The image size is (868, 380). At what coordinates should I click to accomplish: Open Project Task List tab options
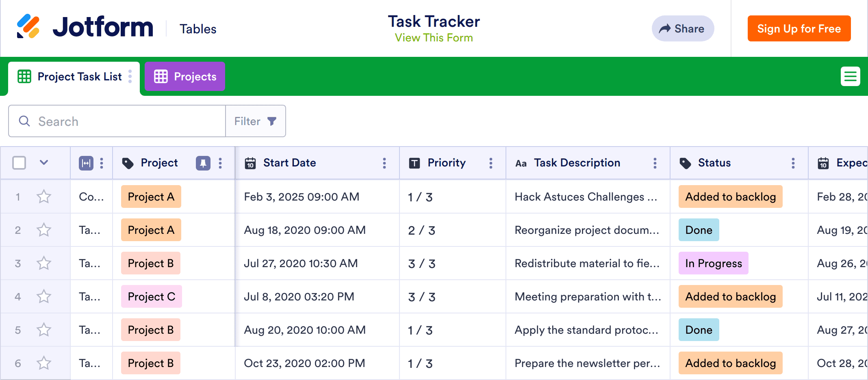[130, 76]
